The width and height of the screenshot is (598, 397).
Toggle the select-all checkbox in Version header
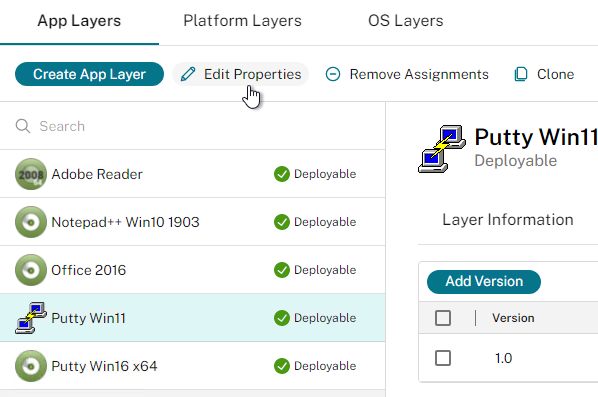(x=443, y=318)
